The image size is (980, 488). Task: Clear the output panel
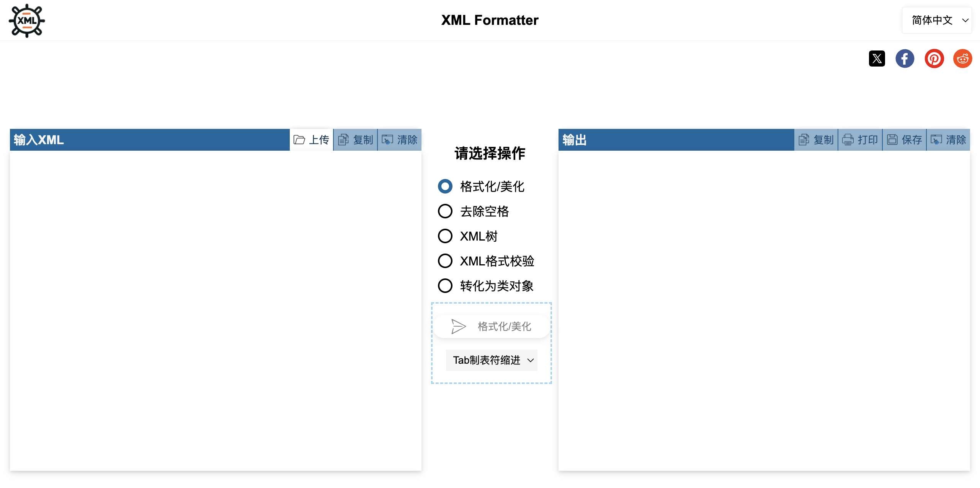pyautogui.click(x=948, y=140)
